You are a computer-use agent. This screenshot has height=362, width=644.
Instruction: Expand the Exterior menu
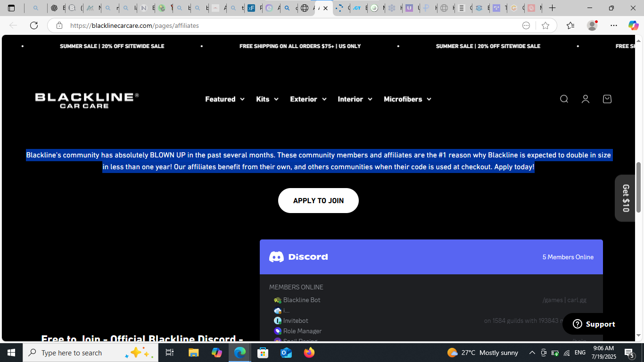click(308, 99)
